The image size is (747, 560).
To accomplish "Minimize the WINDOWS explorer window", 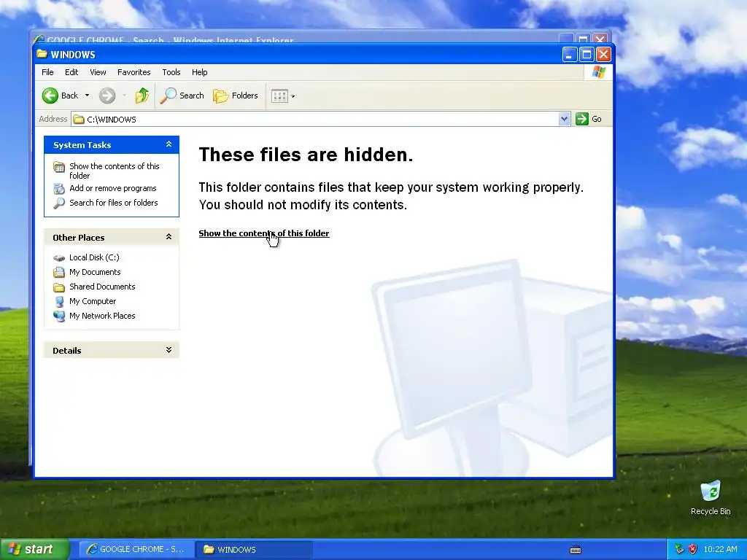I will point(570,55).
